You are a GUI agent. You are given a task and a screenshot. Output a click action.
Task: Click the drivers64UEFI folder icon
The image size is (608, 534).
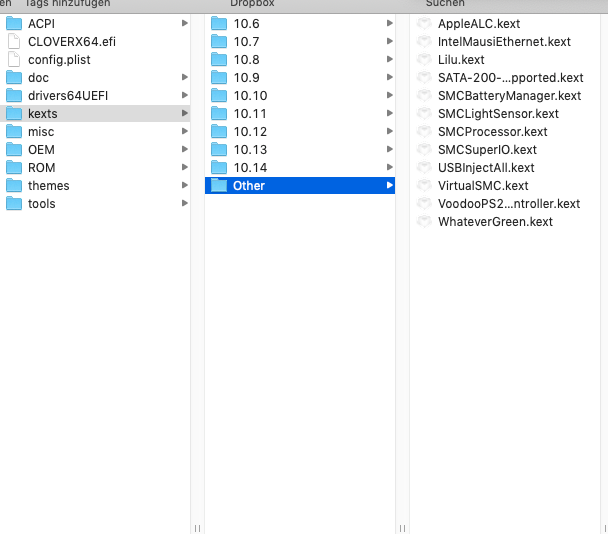pos(14,95)
